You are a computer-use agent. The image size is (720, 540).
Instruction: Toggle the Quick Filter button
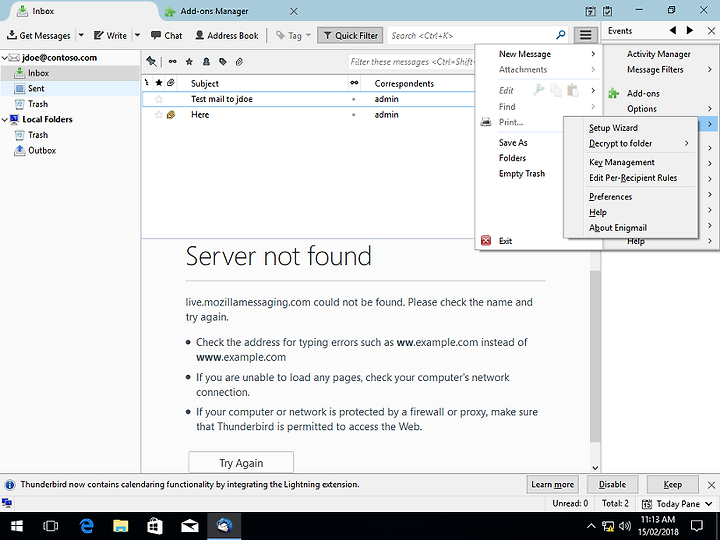(x=350, y=35)
